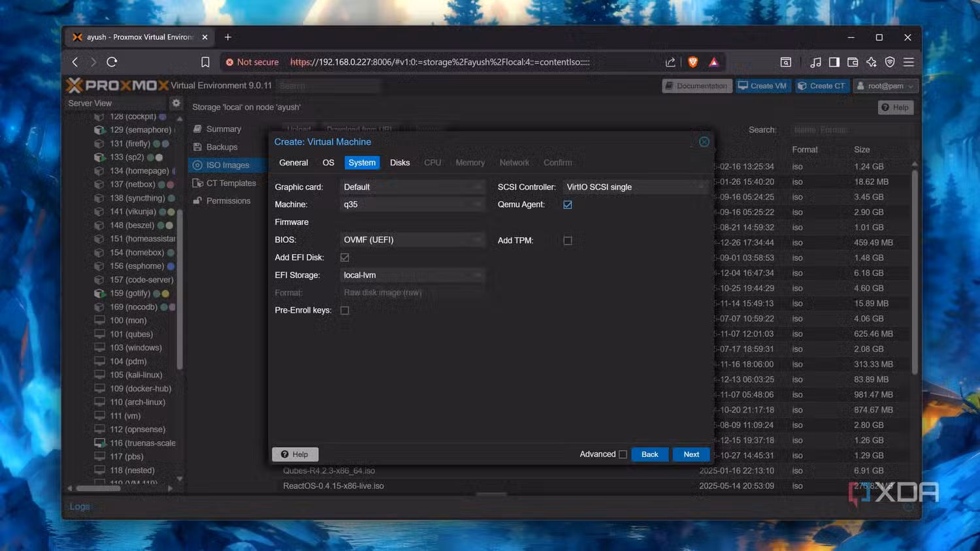This screenshot has width=980, height=551.
Task: Bookmark this page using the bookmark icon
Action: tap(205, 62)
